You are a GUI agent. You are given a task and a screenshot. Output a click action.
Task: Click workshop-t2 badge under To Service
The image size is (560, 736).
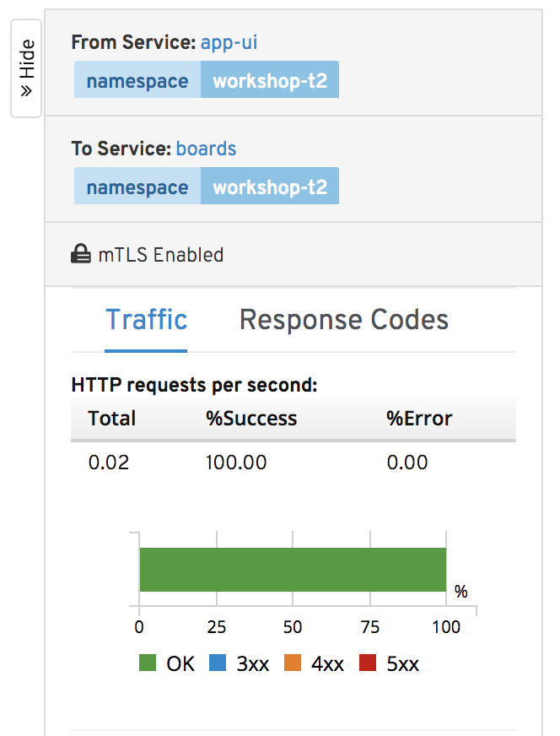(x=270, y=186)
